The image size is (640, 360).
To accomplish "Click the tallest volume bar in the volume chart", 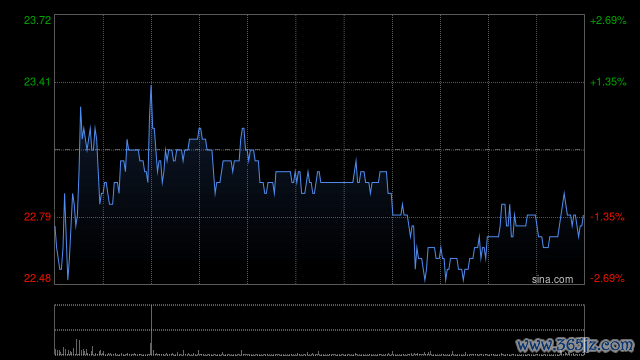I will pos(151,330).
